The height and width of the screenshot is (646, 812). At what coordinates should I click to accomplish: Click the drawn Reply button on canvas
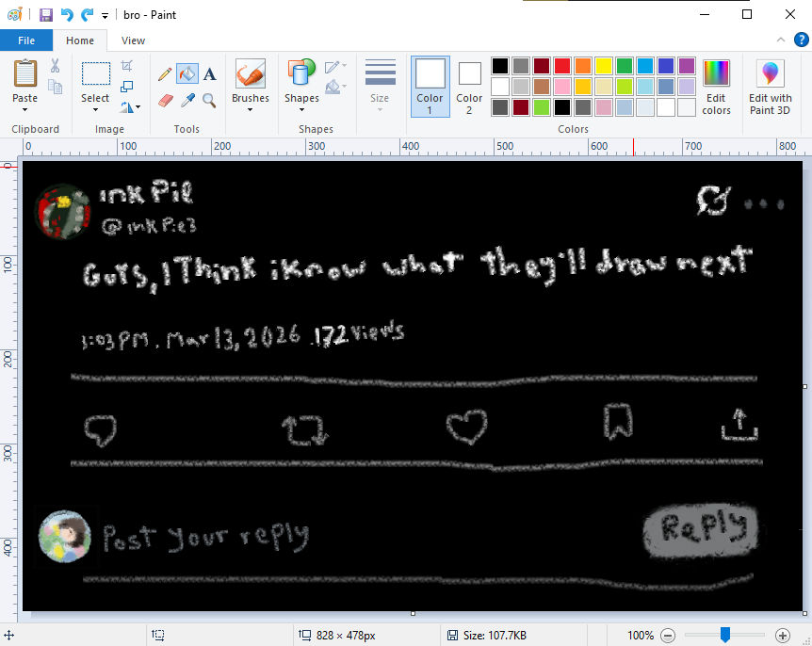pos(701,530)
